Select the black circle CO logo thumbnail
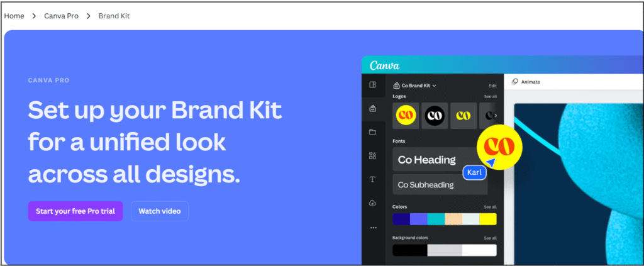The image size is (644, 266). tap(435, 116)
